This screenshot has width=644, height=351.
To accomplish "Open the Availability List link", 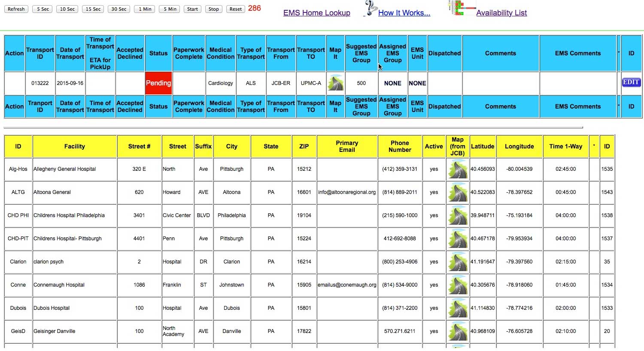I will (501, 13).
